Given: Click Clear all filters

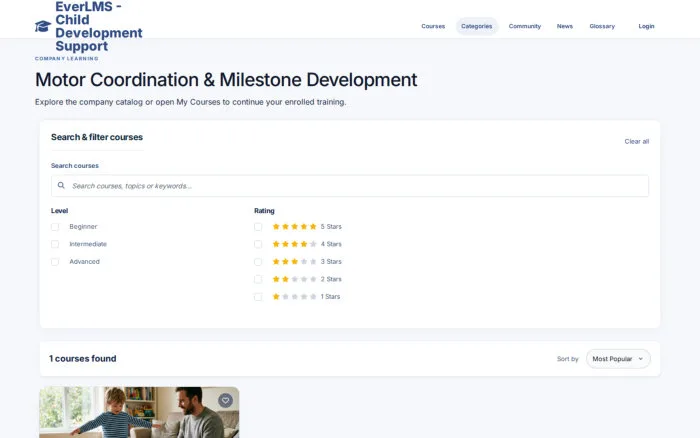Looking at the screenshot, I should (x=637, y=142).
